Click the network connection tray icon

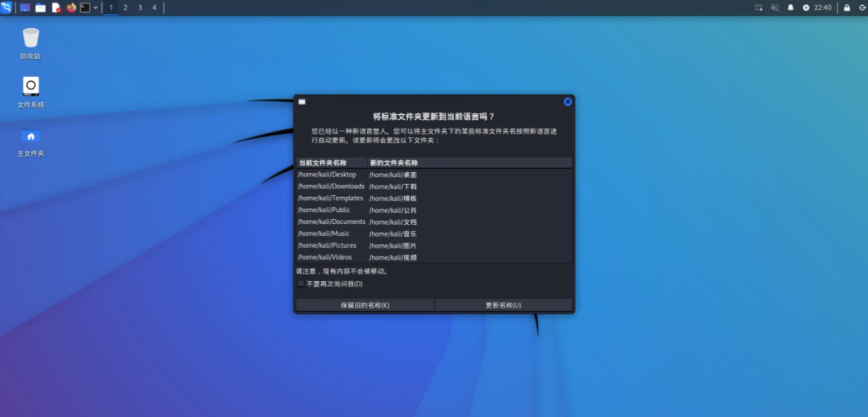click(x=758, y=8)
